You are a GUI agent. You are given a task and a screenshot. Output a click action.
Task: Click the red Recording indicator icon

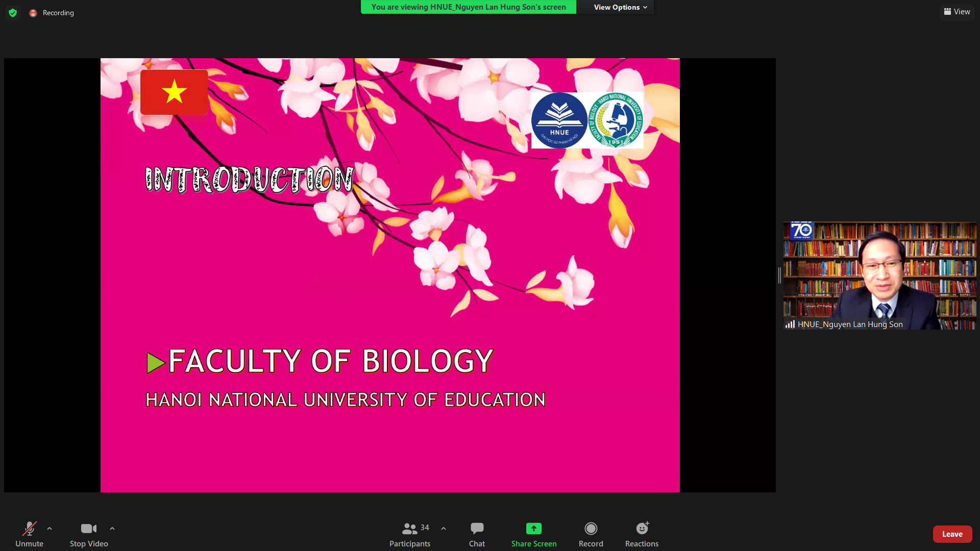pyautogui.click(x=33, y=13)
